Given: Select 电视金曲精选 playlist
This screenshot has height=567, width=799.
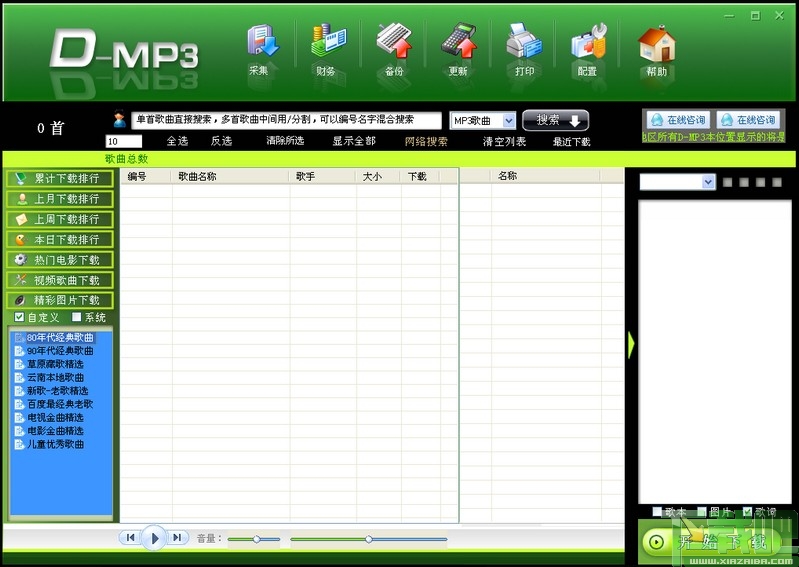Looking at the screenshot, I should [55, 417].
